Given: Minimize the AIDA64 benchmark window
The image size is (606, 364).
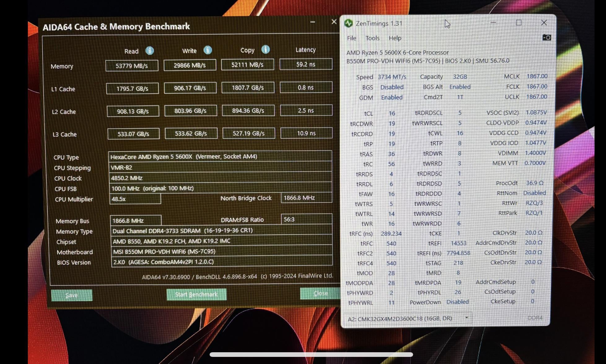Looking at the screenshot, I should click(312, 22).
